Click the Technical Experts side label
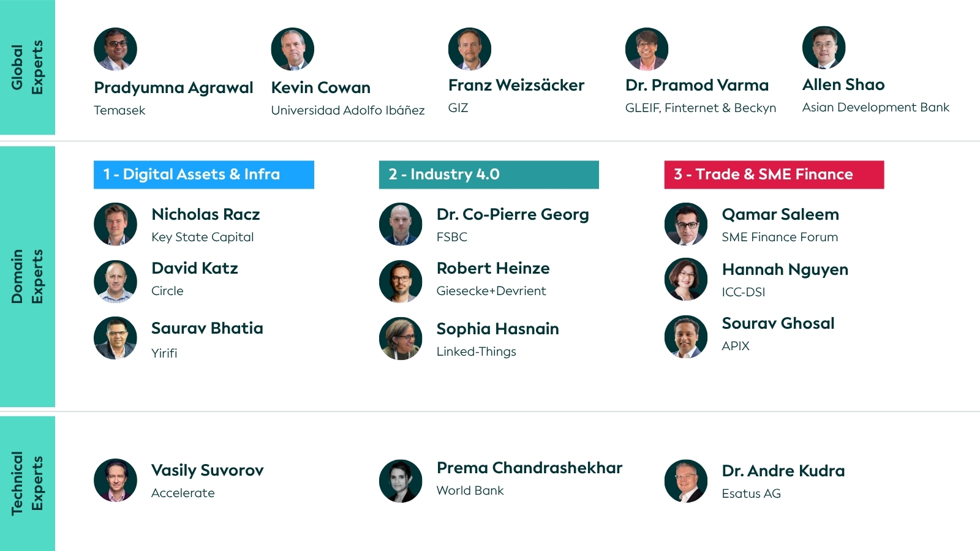This screenshot has height=551, width=980. [x=28, y=484]
